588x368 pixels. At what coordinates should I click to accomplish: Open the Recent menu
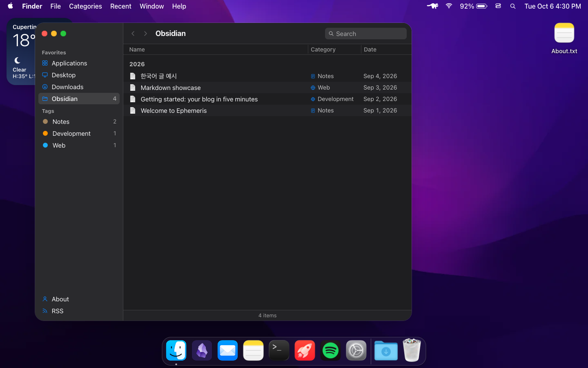coord(121,6)
